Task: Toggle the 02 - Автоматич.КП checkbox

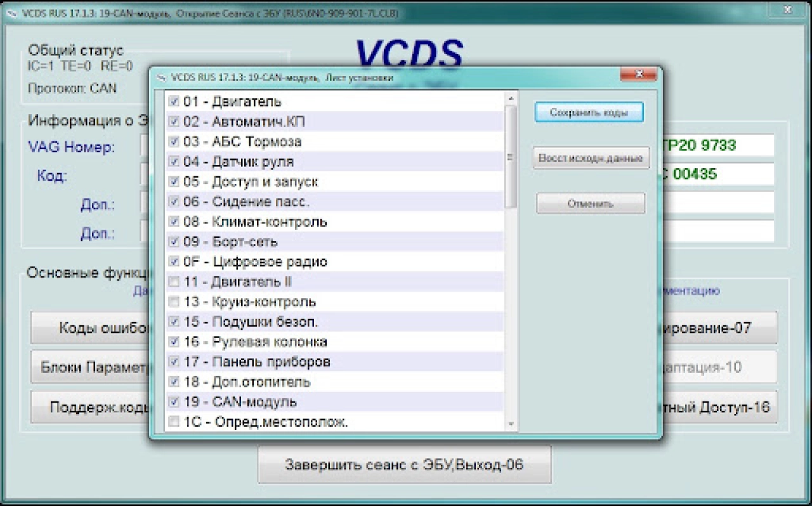Action: [x=173, y=122]
